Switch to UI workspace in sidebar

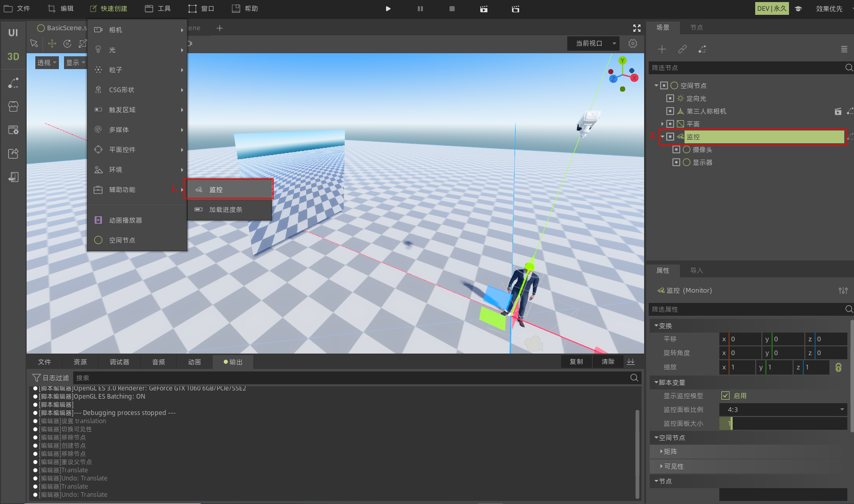(x=13, y=33)
